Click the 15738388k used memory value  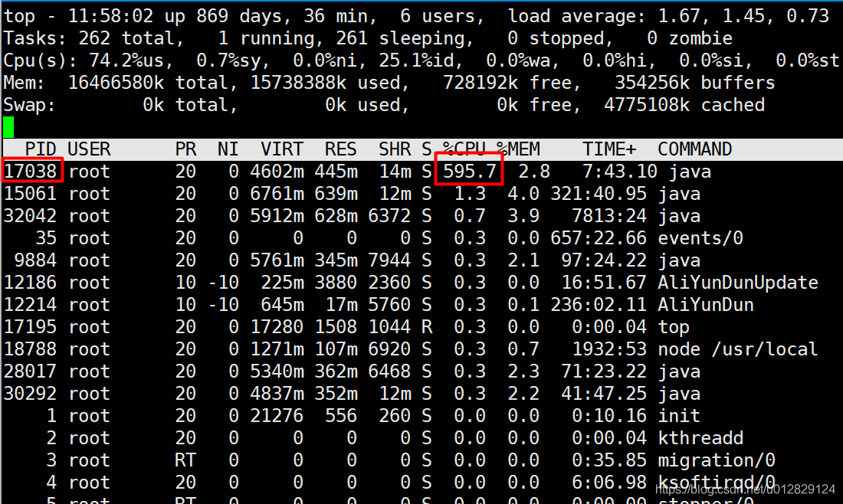[x=298, y=83]
